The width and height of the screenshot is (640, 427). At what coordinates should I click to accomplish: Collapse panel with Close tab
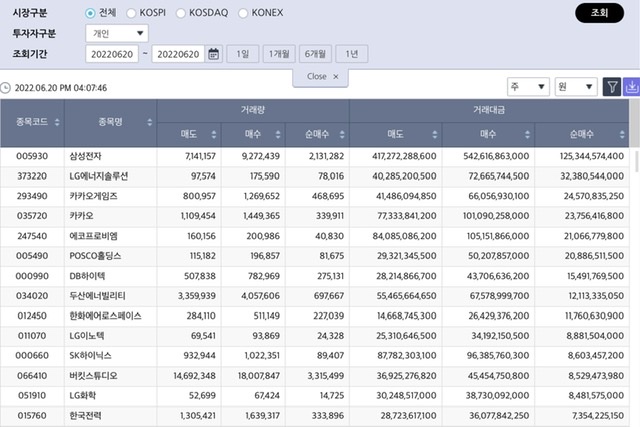coord(320,76)
